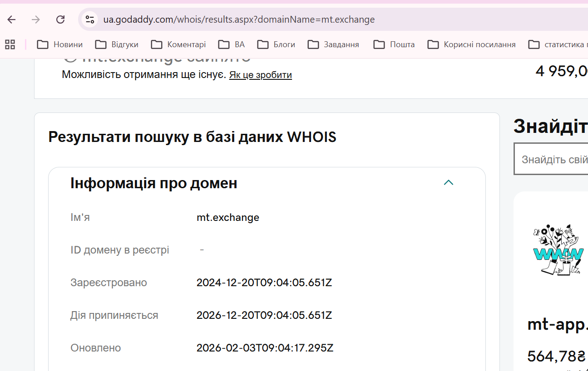Click the 564,78₴ price
The width and height of the screenshot is (588, 371).
coord(557,356)
